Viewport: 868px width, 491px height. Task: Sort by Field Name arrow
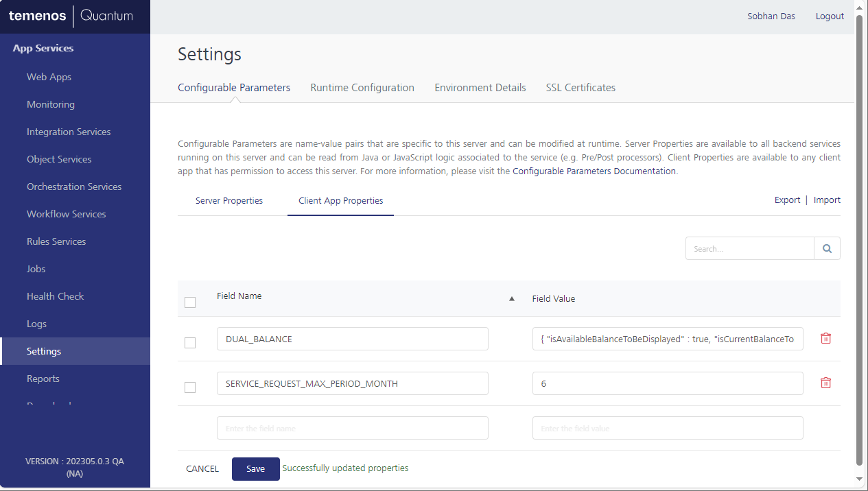511,298
